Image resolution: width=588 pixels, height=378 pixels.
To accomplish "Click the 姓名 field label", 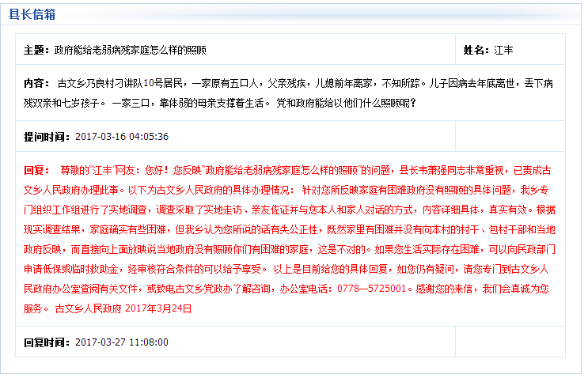I will click(x=476, y=50).
